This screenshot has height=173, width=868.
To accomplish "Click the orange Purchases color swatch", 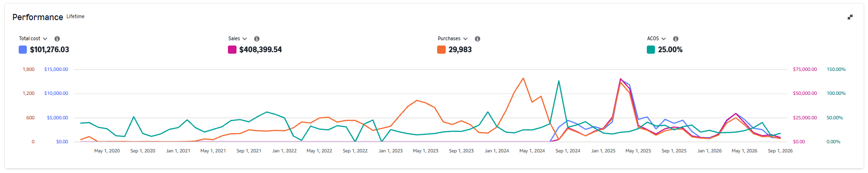I will click(x=441, y=49).
